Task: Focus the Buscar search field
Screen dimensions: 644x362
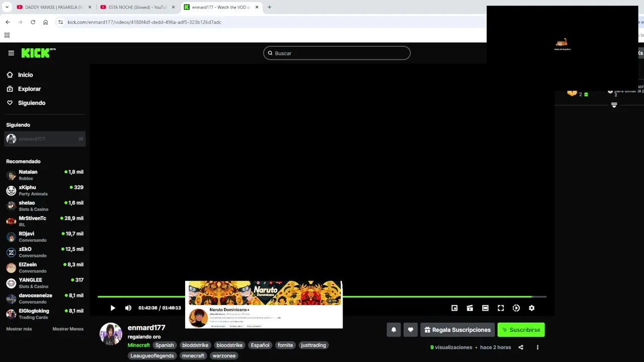Action: (x=337, y=53)
